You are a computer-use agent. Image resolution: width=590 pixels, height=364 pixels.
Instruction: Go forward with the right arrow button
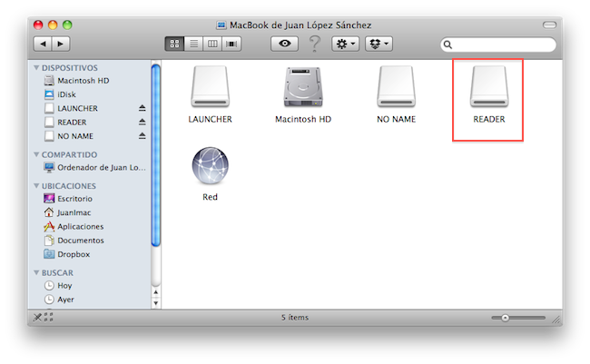click(61, 44)
